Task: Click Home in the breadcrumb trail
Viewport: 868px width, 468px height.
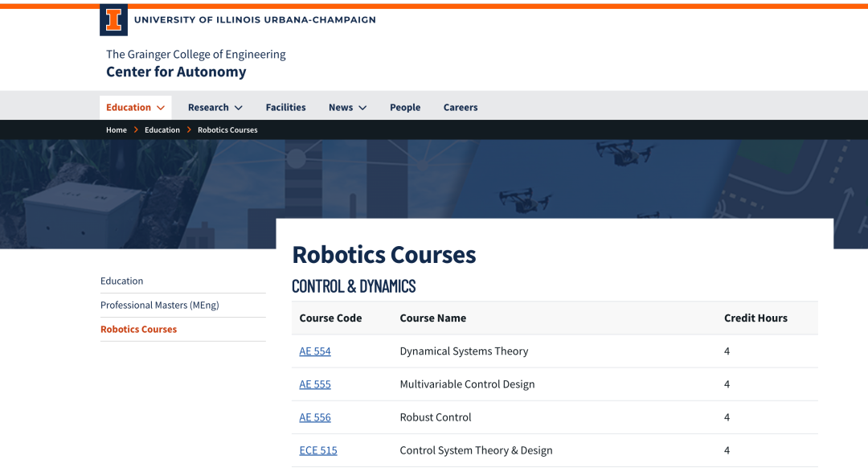Action: coord(117,129)
